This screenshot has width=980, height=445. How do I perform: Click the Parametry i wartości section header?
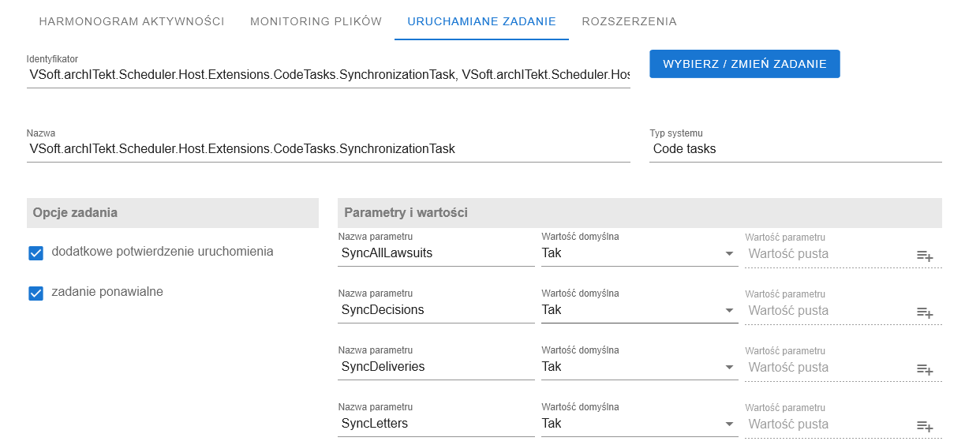640,212
